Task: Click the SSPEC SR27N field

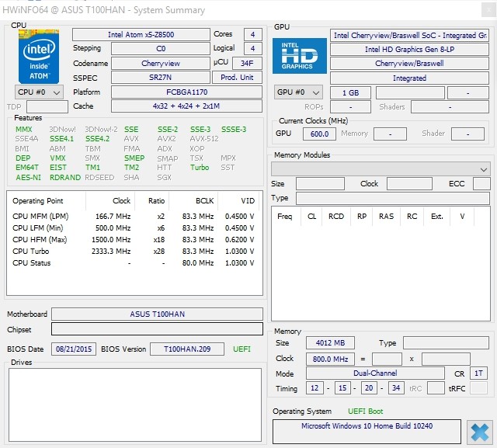Action: pos(161,78)
